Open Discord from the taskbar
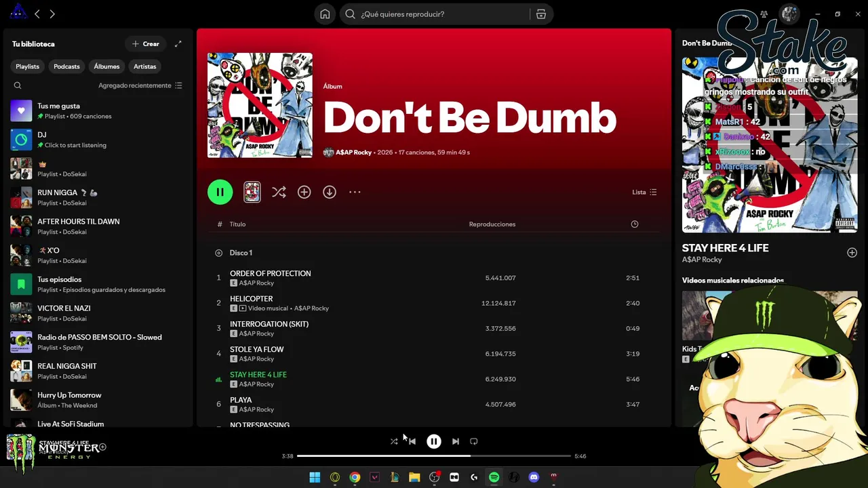868x488 pixels. [x=534, y=477]
